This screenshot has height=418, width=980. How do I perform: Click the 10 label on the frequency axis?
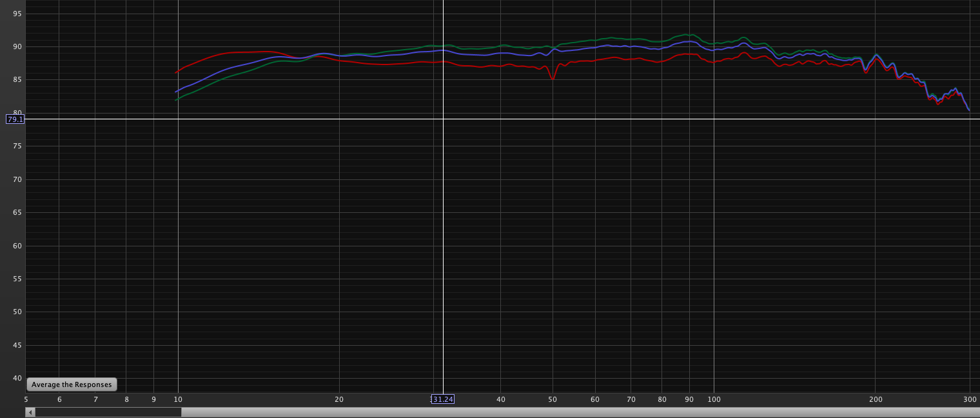(178, 399)
